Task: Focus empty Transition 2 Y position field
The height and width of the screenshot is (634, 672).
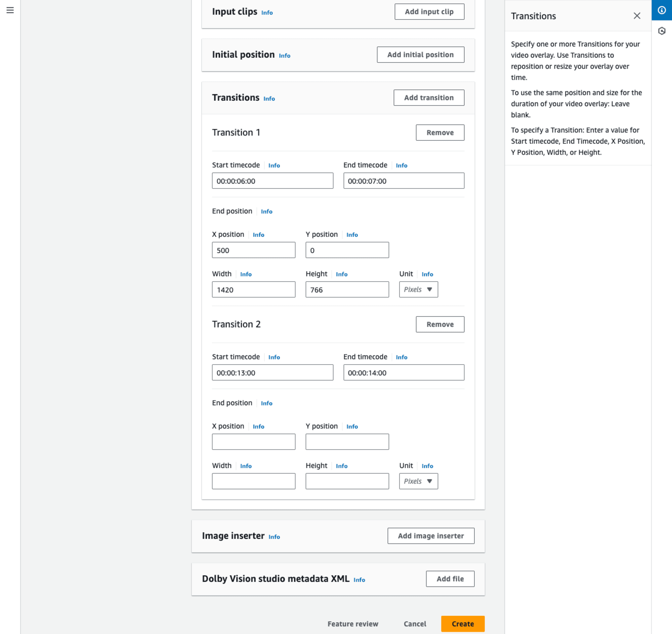Action: [x=347, y=442]
